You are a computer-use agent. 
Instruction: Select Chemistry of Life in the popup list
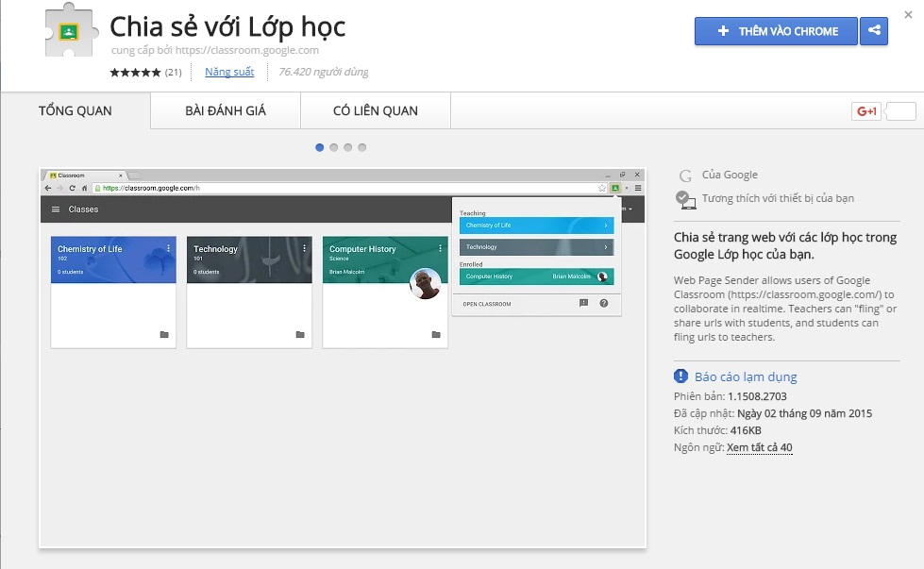[536, 225]
